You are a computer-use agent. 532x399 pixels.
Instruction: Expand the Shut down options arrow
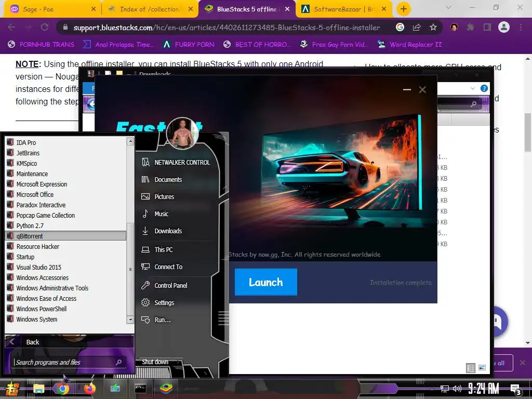coord(178,362)
